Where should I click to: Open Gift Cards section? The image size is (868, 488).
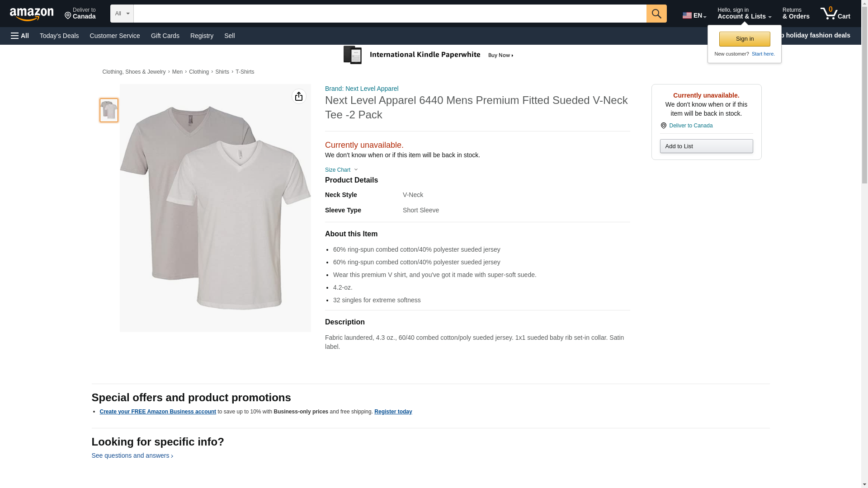click(x=165, y=36)
